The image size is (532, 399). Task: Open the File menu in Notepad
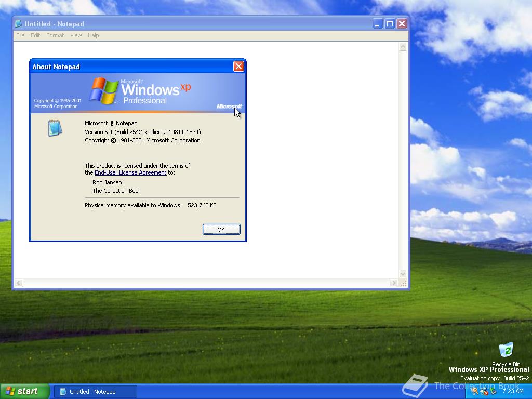tap(20, 35)
